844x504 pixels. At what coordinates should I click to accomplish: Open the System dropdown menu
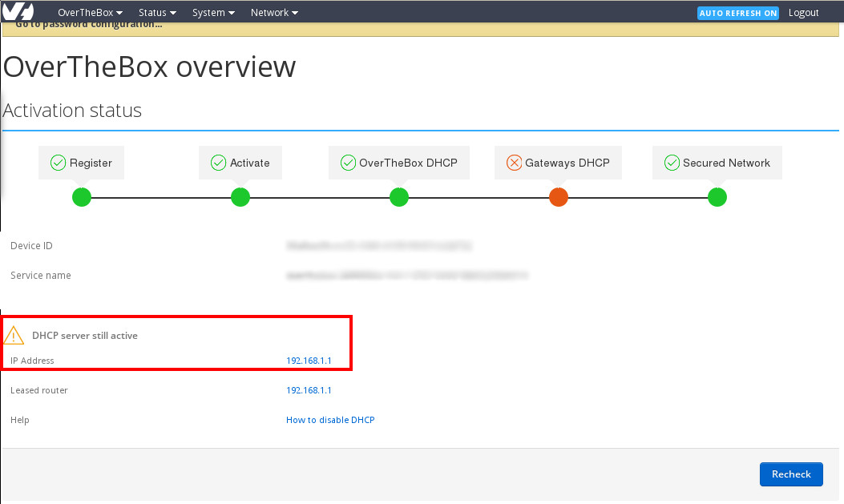213,13
